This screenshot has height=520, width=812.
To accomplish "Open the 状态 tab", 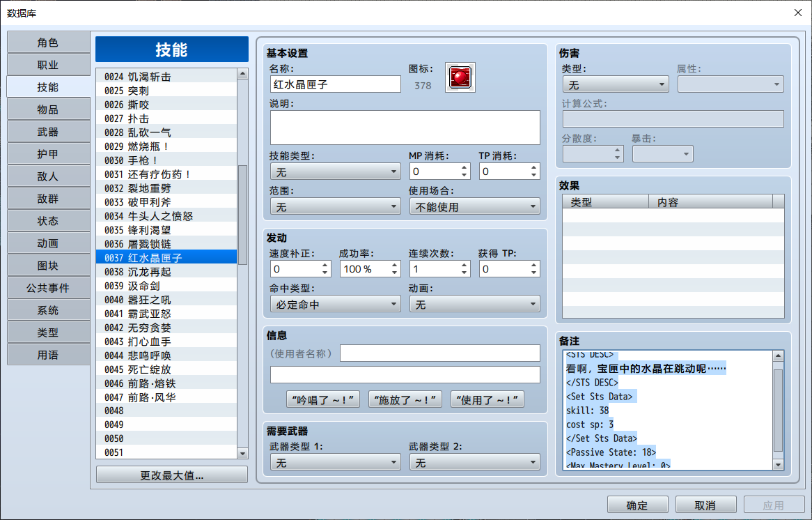I will point(48,221).
